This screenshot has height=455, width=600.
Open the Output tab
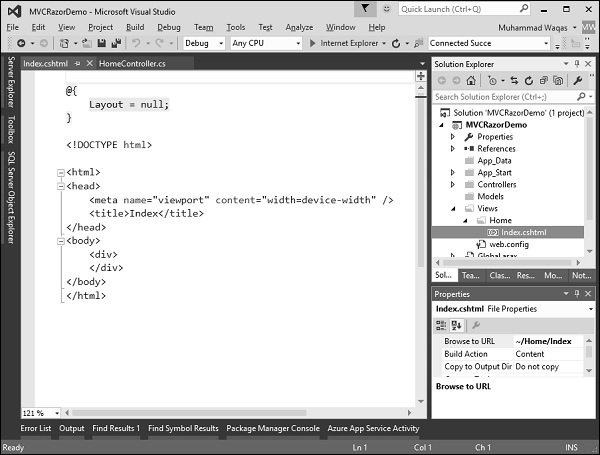point(72,428)
